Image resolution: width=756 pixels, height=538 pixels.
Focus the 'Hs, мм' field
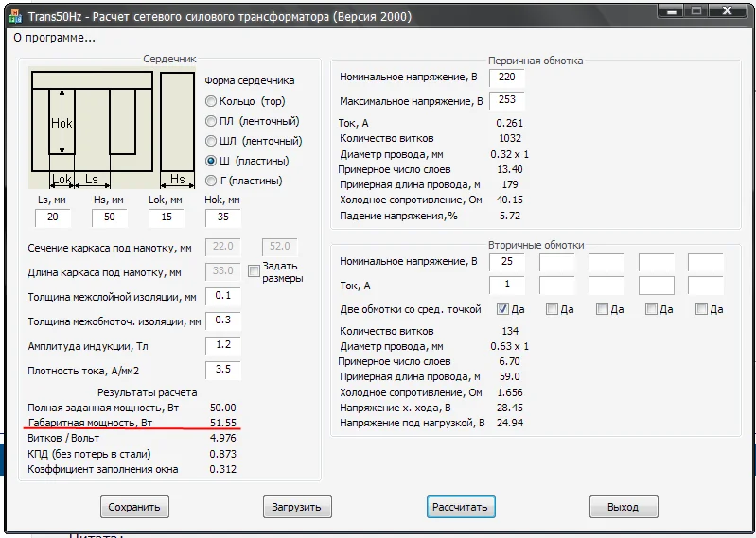[x=110, y=217]
